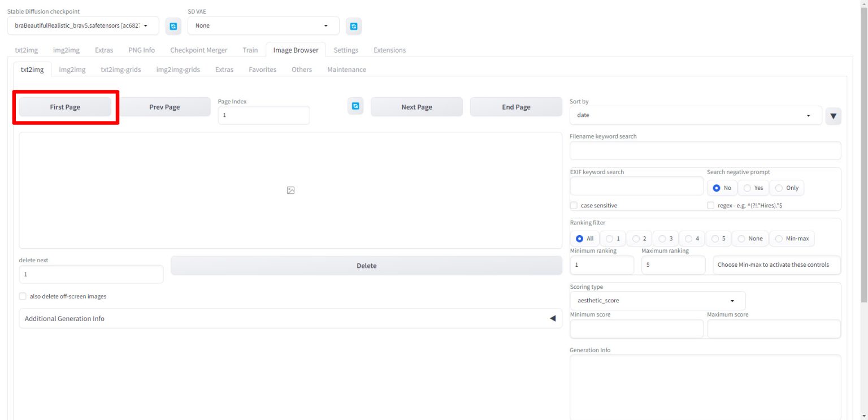This screenshot has width=868, height=420.
Task: Select Only for search negative prompt
Action: pos(787,188)
